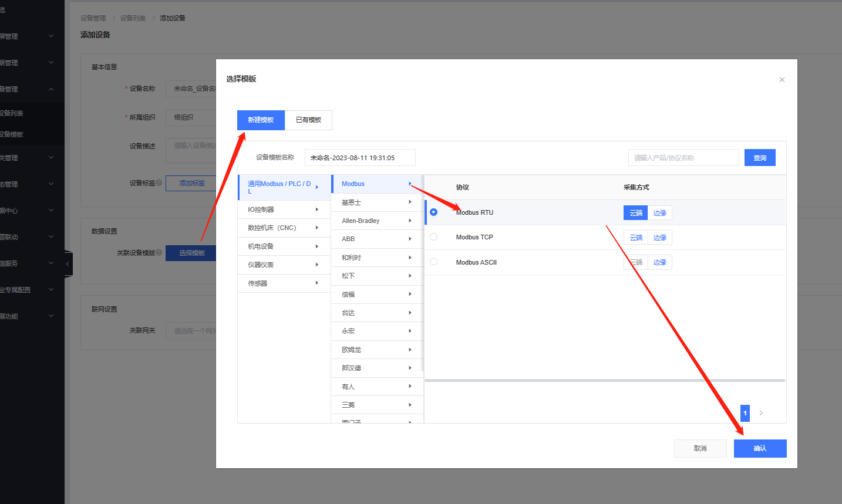Close the 选择模板 dialog with X icon
Image resolution: width=842 pixels, height=504 pixels.
pyautogui.click(x=782, y=80)
